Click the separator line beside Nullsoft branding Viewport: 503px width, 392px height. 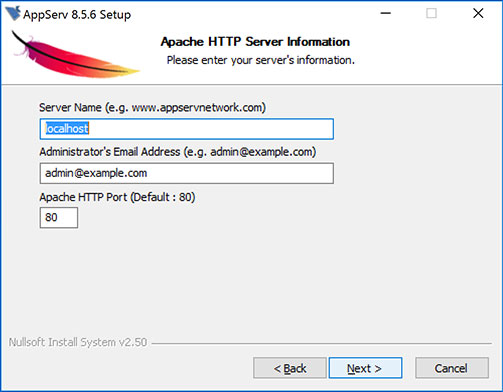322,343
